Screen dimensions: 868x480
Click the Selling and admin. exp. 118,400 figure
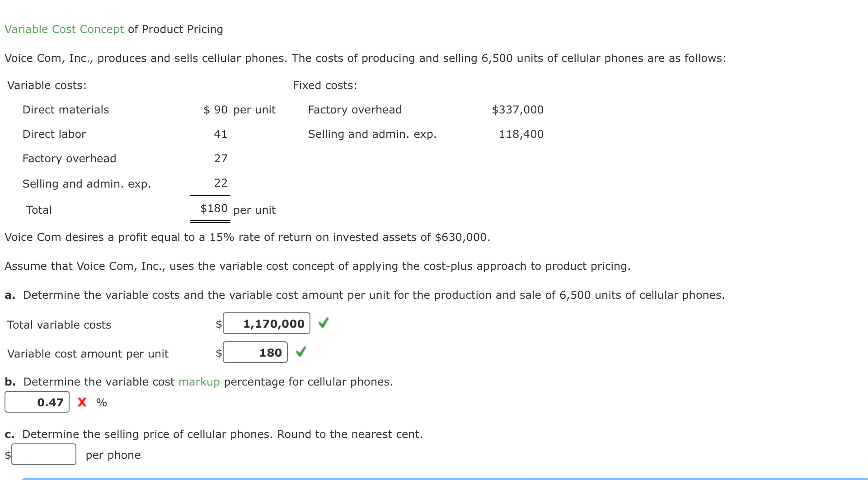click(x=521, y=134)
